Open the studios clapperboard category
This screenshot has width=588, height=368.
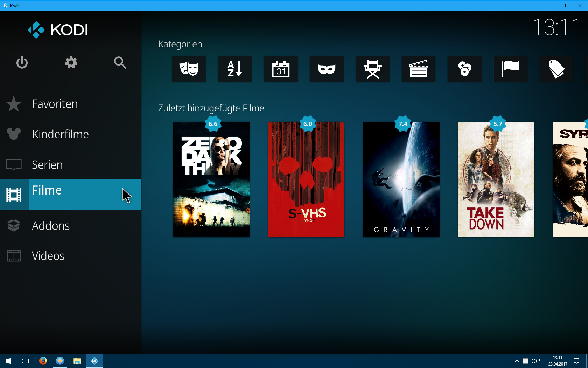(419, 69)
